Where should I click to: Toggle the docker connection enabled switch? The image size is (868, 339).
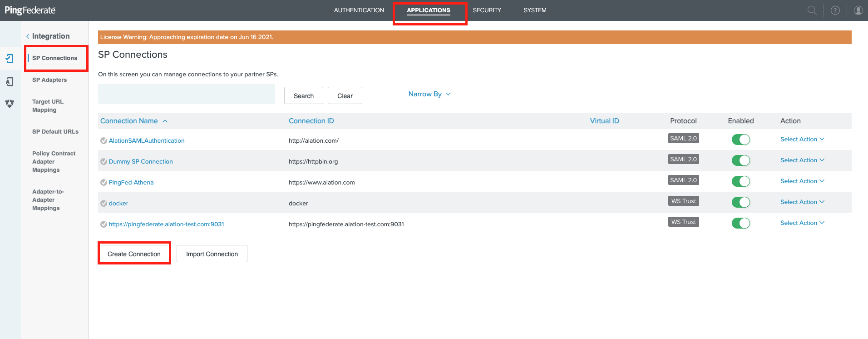[x=740, y=202]
